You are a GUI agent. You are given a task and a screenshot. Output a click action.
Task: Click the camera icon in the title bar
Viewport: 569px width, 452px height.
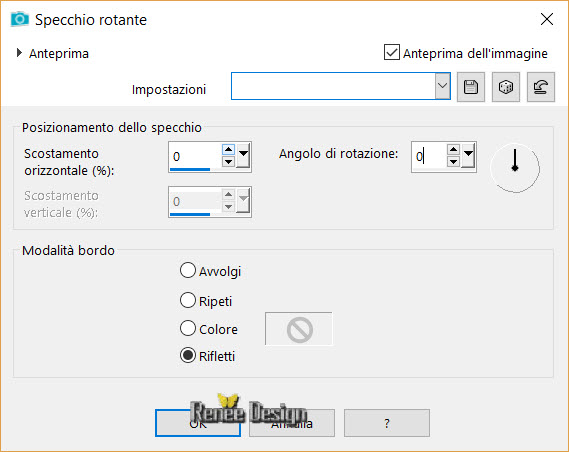pyautogui.click(x=20, y=19)
